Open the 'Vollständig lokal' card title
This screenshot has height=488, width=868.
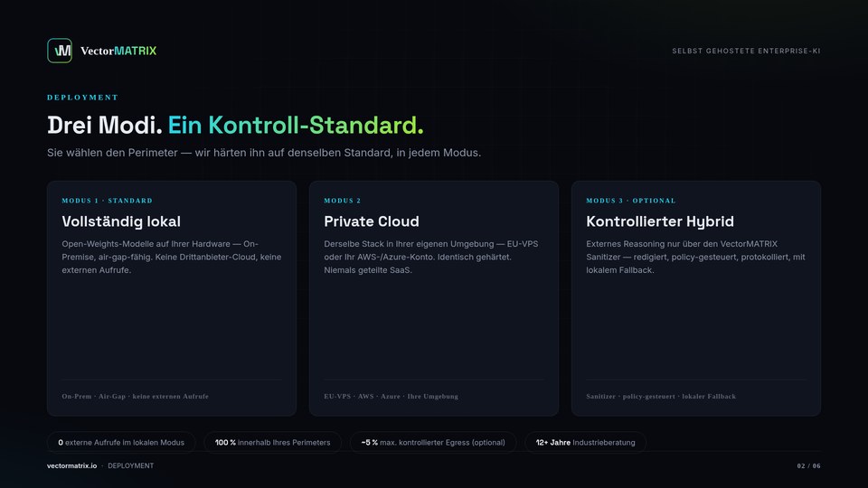(121, 221)
